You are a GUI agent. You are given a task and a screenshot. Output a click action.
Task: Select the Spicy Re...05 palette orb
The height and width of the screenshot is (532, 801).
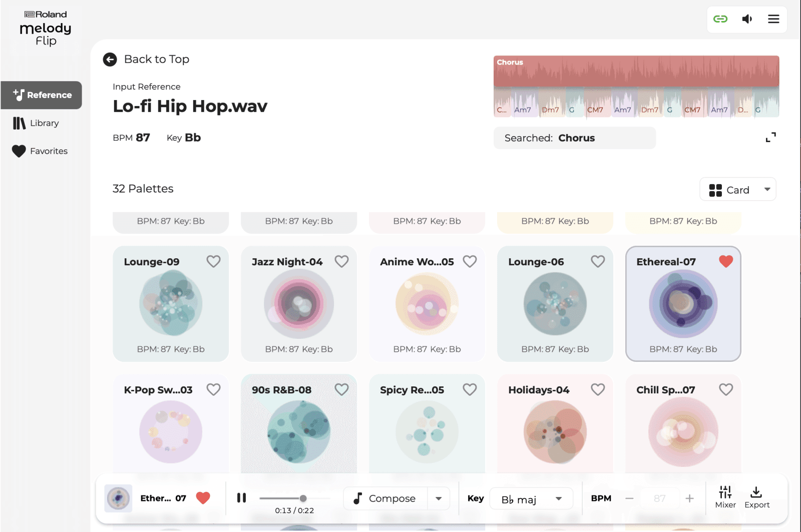tap(427, 432)
